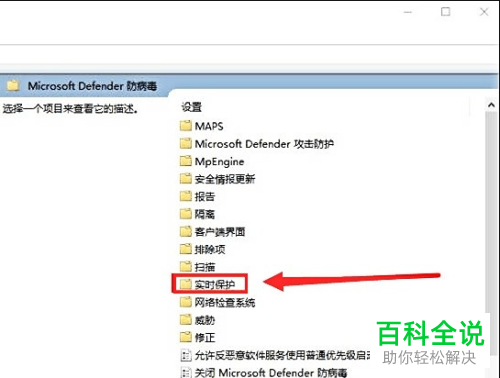Image resolution: width=500 pixels, height=378 pixels.
Task: Click the policy icon for 关闭 Microsoft Defender 防病毒
Action: [x=186, y=373]
